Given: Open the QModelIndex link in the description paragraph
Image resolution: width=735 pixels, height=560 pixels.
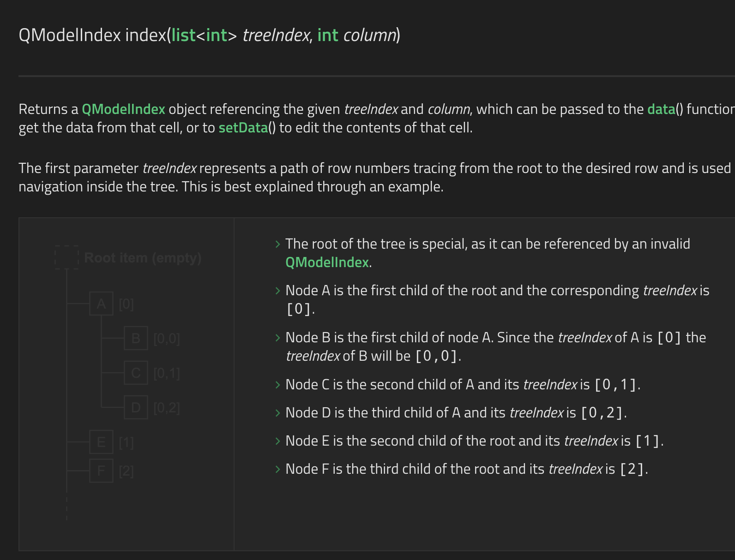Looking at the screenshot, I should (x=123, y=109).
